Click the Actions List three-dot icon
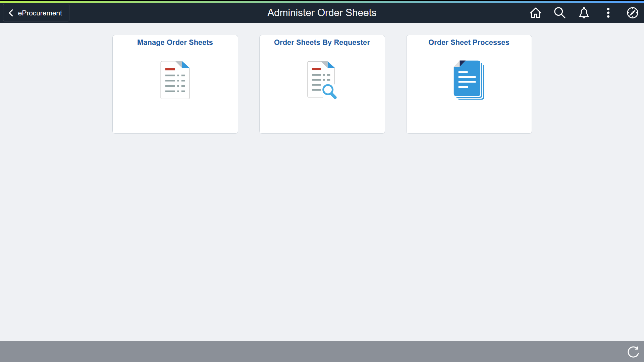The image size is (644, 362). tap(608, 13)
